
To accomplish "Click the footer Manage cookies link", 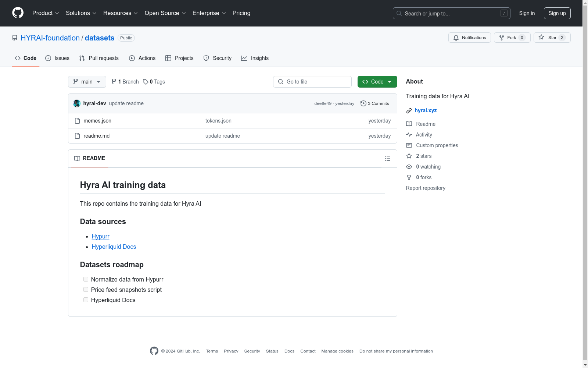I will click(337, 351).
